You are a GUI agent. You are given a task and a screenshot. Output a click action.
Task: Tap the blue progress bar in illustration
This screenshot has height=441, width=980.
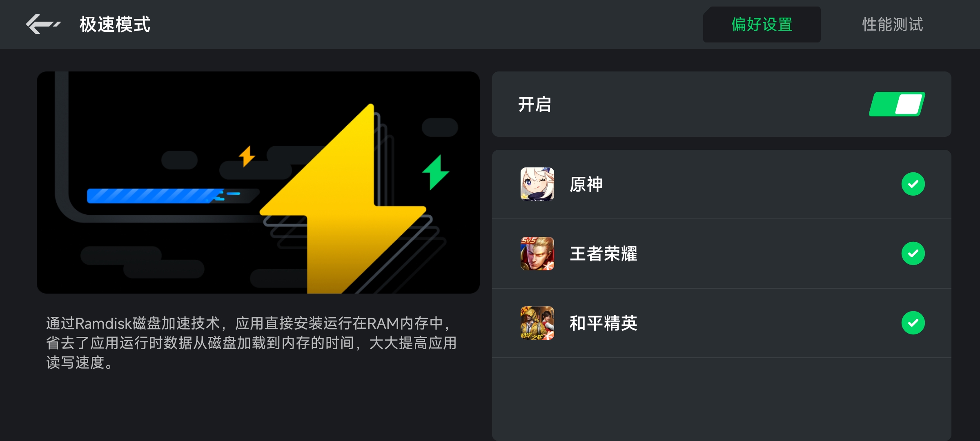(x=163, y=196)
